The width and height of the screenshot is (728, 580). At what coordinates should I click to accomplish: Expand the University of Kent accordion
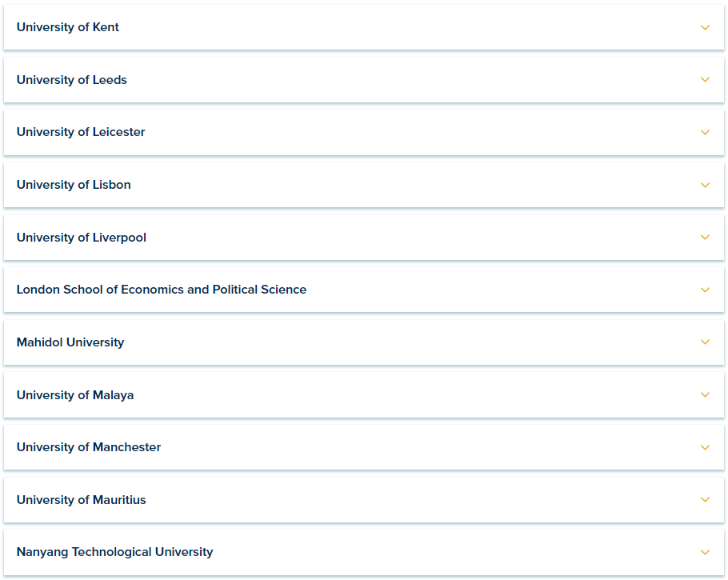(x=68, y=27)
